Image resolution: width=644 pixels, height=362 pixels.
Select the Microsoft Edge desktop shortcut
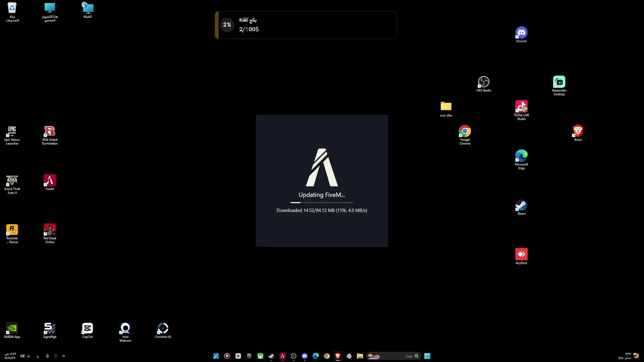click(x=521, y=160)
